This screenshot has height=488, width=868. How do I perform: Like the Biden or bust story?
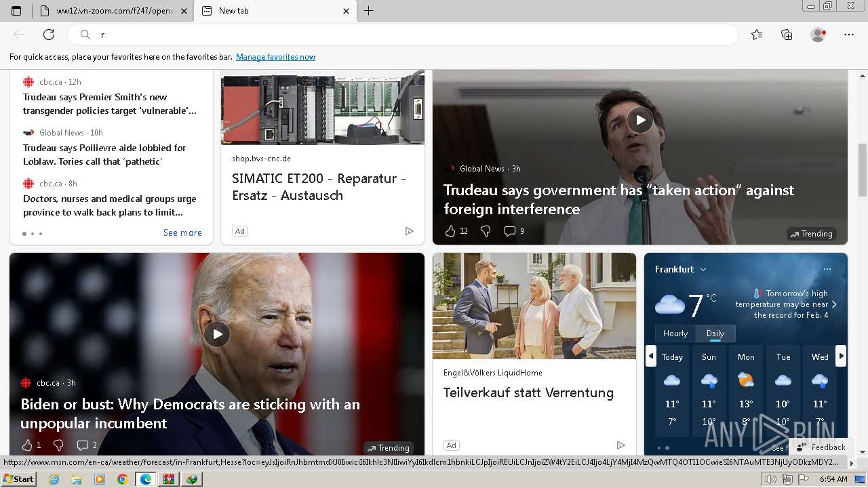pyautogui.click(x=27, y=445)
